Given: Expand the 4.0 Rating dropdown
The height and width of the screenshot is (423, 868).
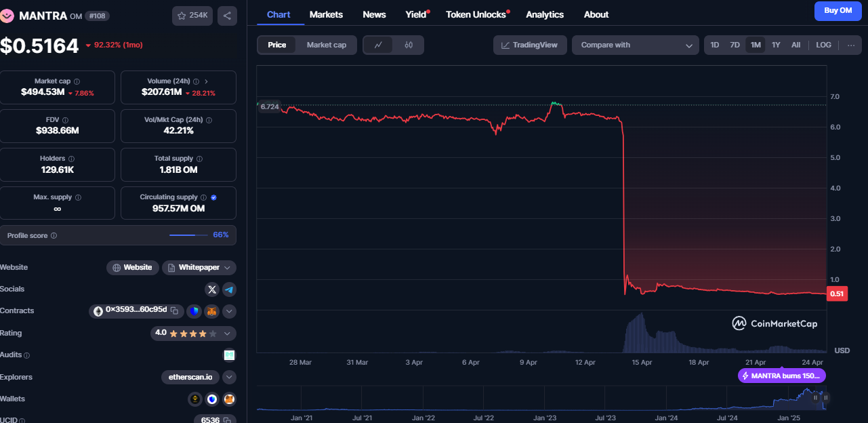Looking at the screenshot, I should click(193, 333).
